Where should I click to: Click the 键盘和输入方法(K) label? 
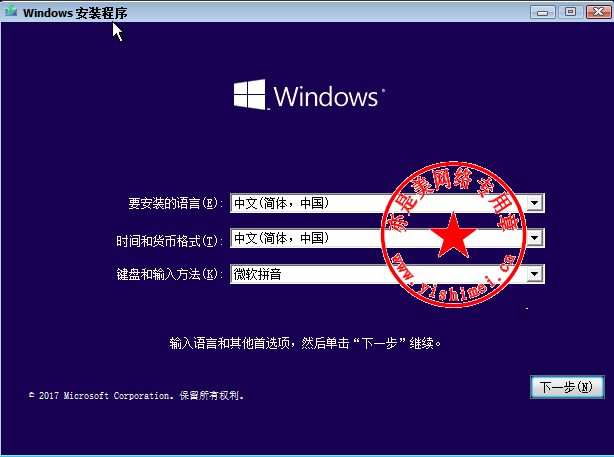pos(169,274)
